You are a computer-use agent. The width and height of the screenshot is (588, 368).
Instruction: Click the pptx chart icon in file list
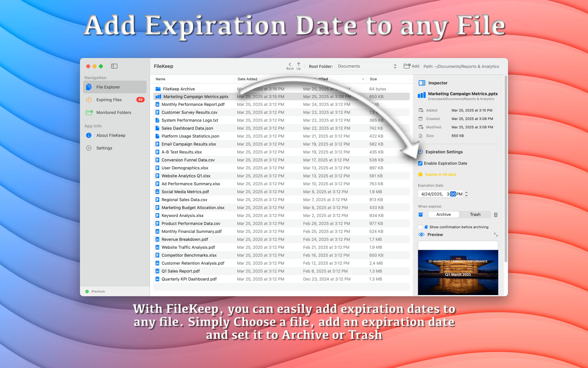158,97
